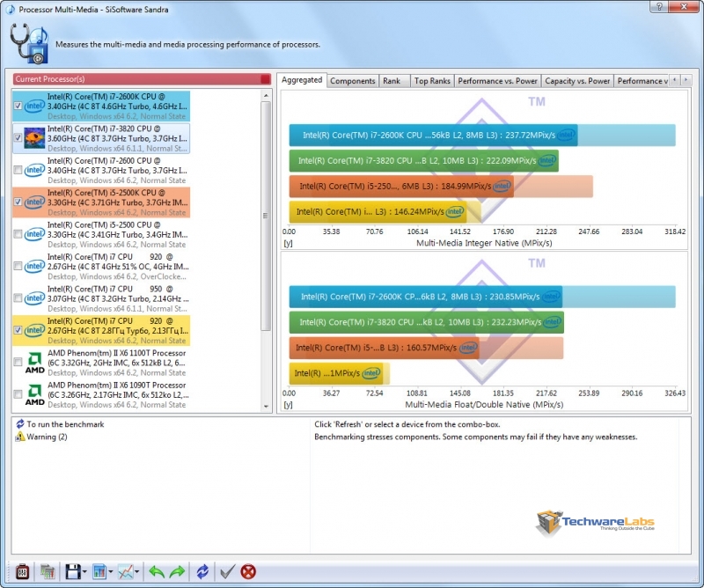Uncheck the Core i5-2500K CPU checkbox
The height and width of the screenshot is (588, 704).
point(18,202)
